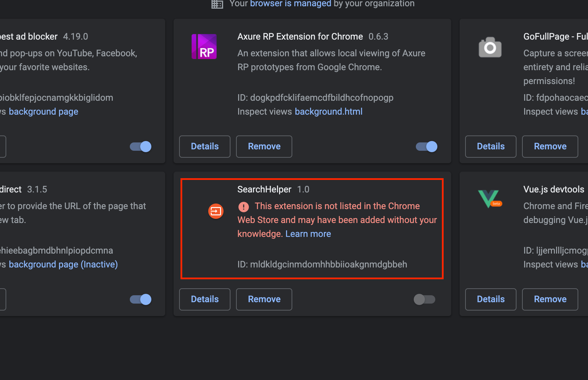Open Details for GoFullPage
The image size is (588, 380).
point(490,146)
